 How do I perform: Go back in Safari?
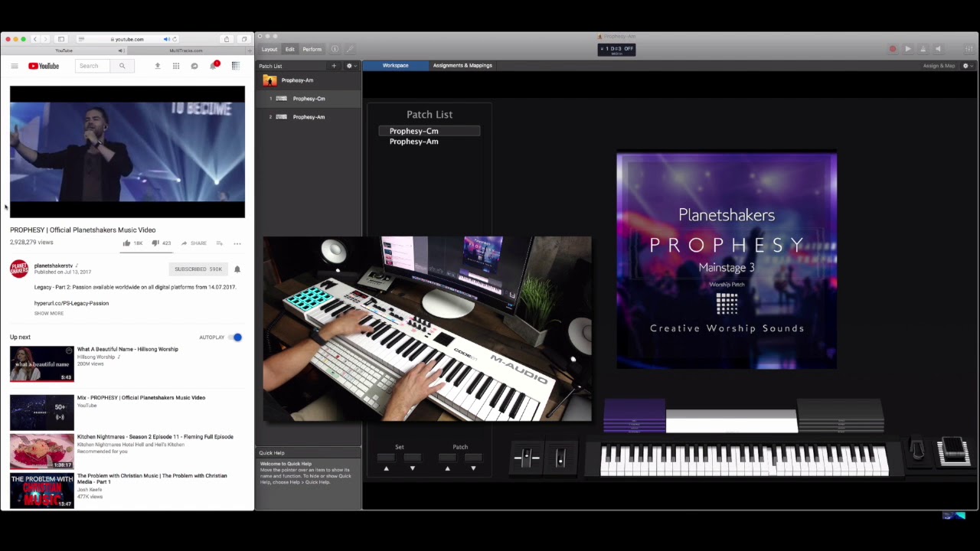[x=34, y=39]
